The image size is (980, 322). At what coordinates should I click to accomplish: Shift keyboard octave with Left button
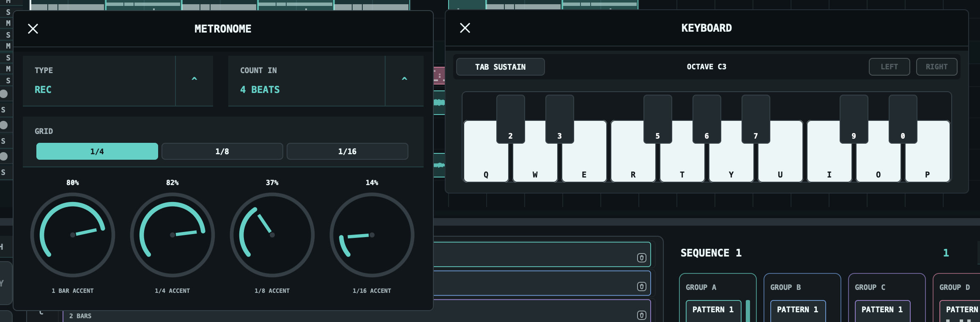coord(890,67)
